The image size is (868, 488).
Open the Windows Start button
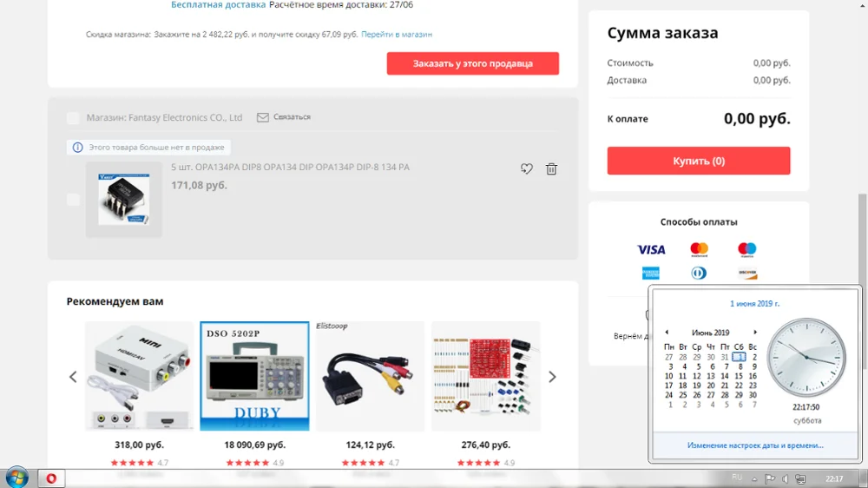[x=16, y=478]
